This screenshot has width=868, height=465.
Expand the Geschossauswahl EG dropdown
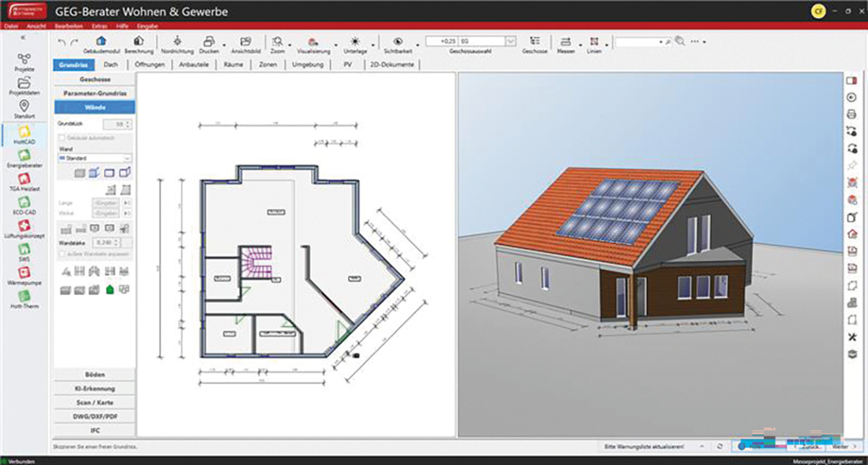[x=511, y=42]
